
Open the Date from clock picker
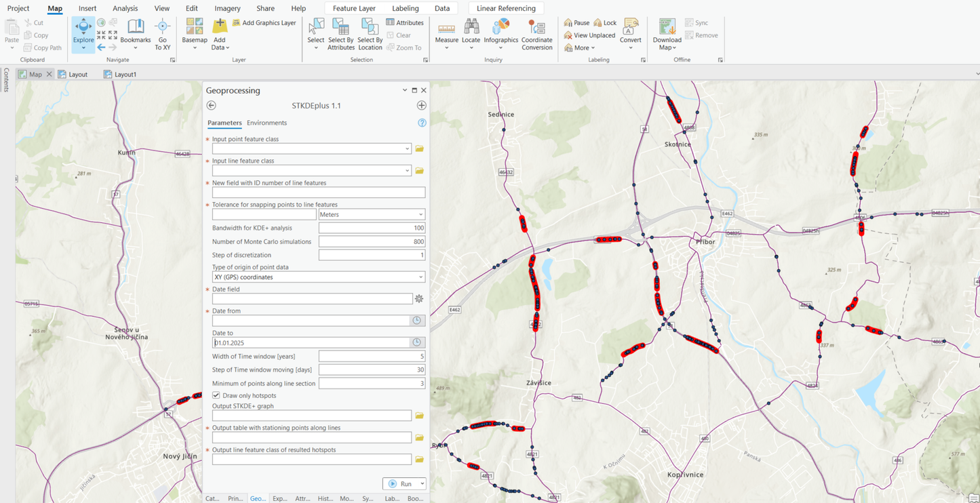point(416,321)
